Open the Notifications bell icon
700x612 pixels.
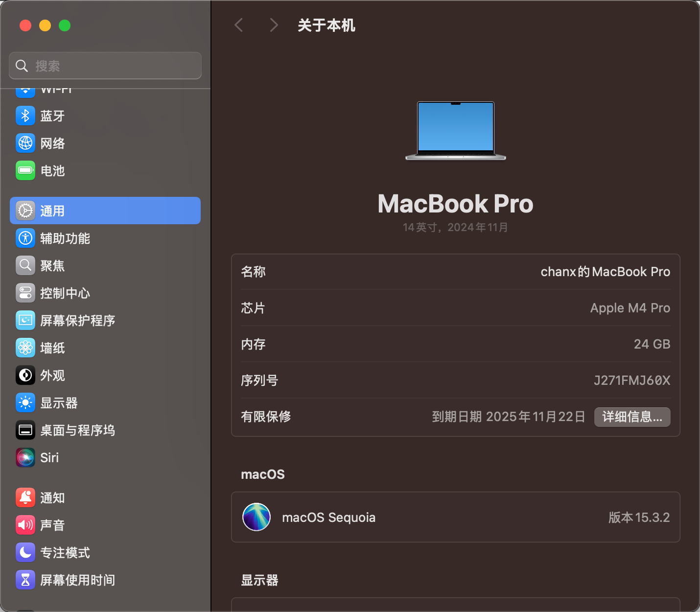pyautogui.click(x=25, y=498)
